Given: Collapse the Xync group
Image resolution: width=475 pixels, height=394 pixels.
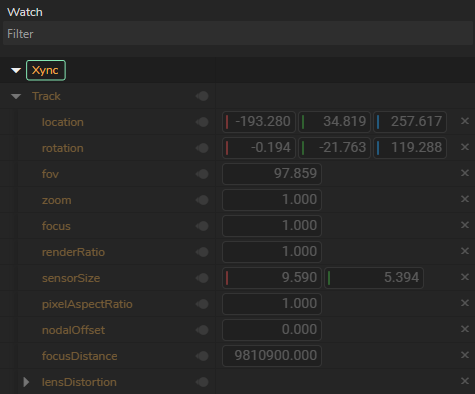Looking at the screenshot, I should coord(16,70).
